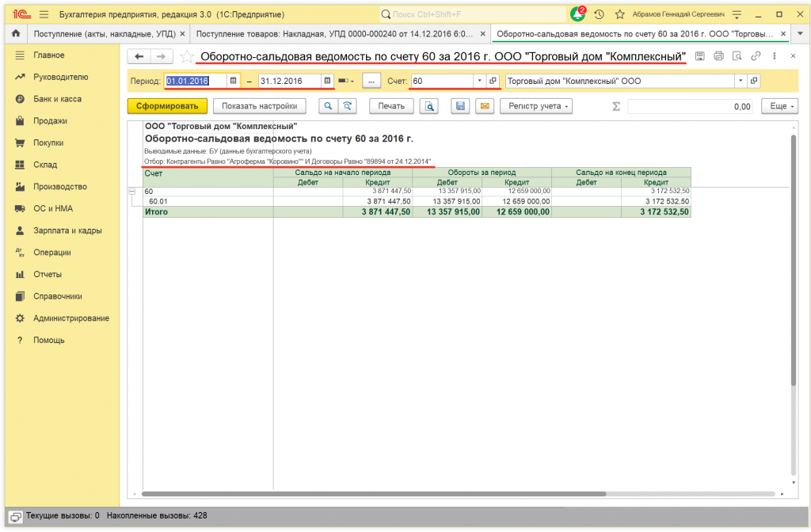
Task: Collapse the account 60 group row
Action: coord(132,192)
